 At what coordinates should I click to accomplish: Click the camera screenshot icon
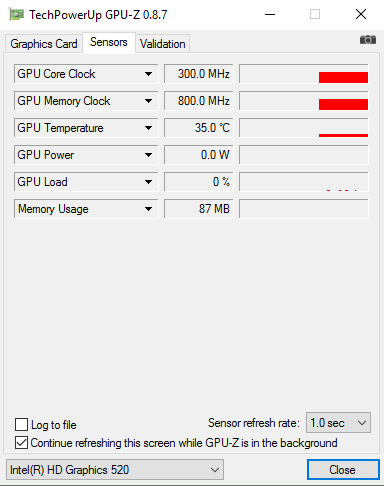click(x=368, y=40)
